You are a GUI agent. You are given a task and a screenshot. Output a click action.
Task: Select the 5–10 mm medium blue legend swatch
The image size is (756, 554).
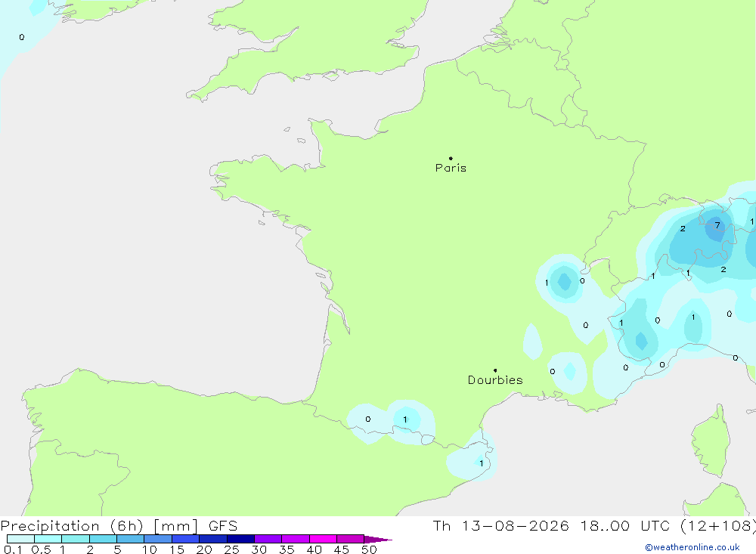[130, 539]
